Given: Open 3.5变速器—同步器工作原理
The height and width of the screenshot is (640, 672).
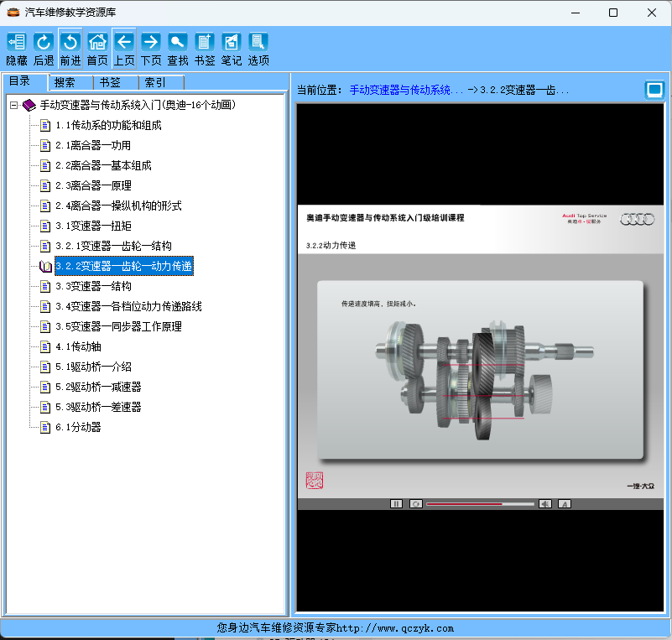Looking at the screenshot, I should point(118,326).
